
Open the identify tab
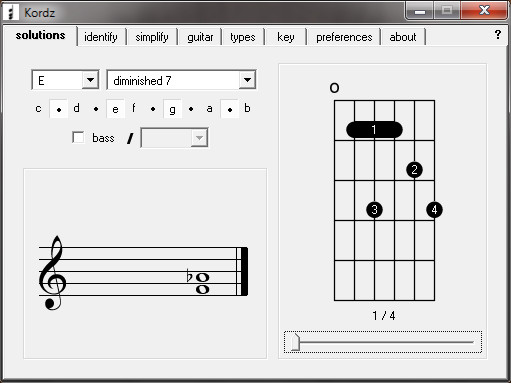[101, 37]
